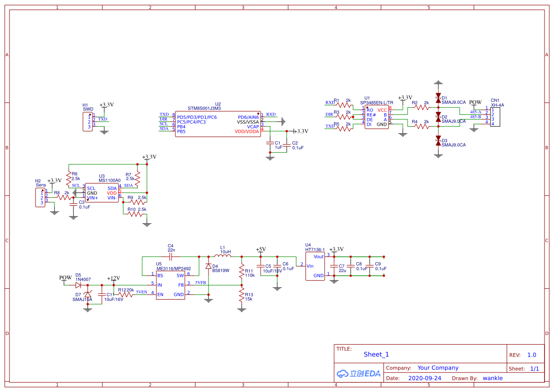Click the REV value 1.0
Image resolution: width=554 pixels, height=392 pixels.
click(x=532, y=355)
